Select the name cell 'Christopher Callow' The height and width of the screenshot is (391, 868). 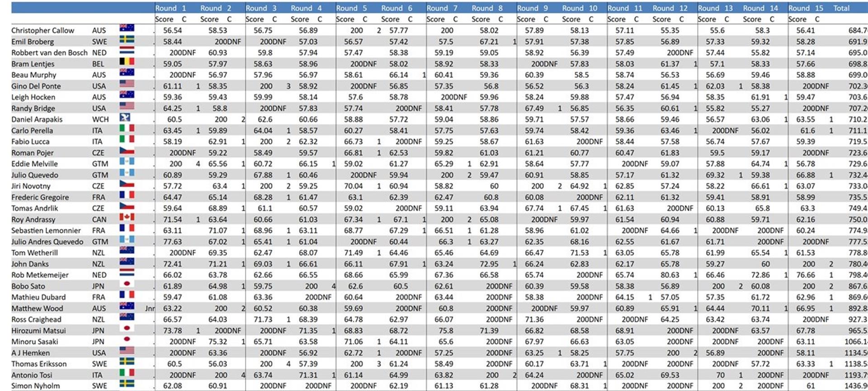tap(42, 30)
